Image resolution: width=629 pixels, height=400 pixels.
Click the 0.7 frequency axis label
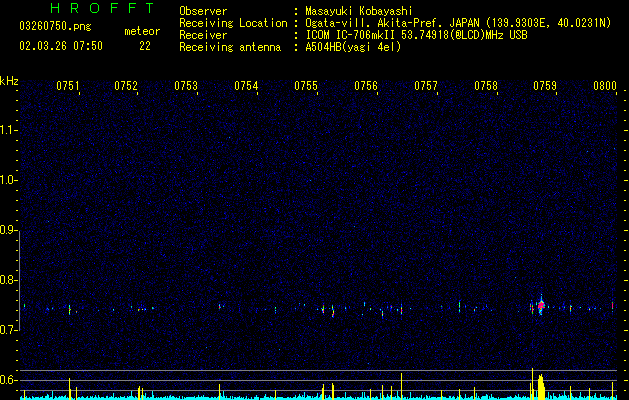click(x=8, y=330)
